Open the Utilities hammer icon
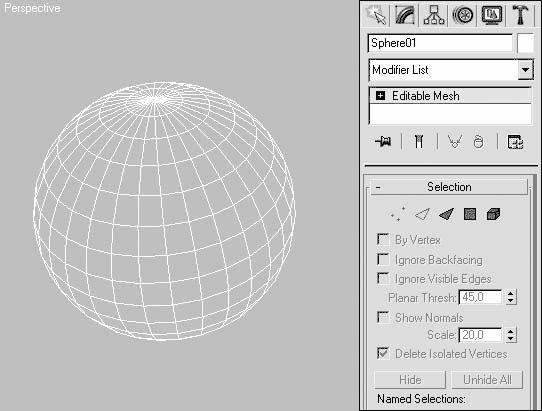542x411 pixels. (x=521, y=15)
